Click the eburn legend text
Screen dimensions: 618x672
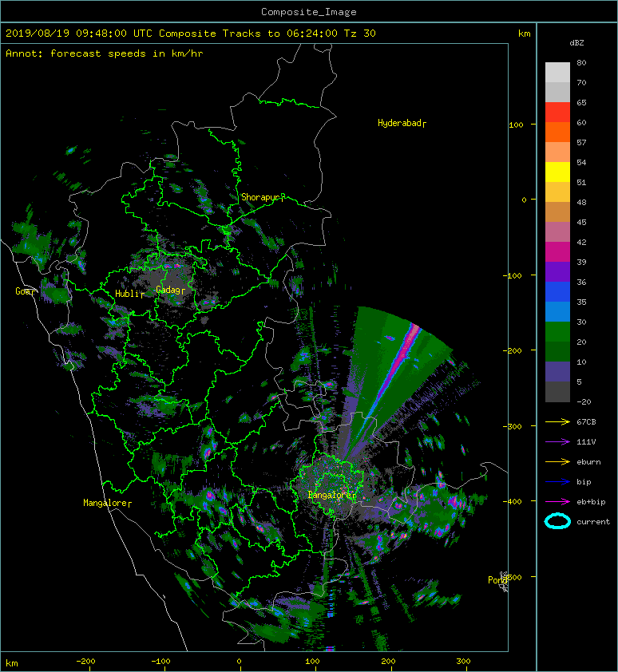tap(588, 461)
